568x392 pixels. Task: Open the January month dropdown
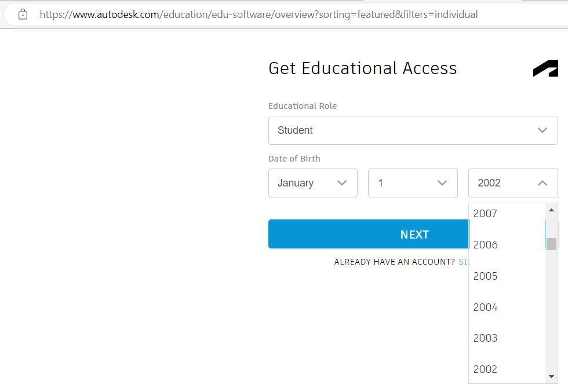pyautogui.click(x=313, y=183)
